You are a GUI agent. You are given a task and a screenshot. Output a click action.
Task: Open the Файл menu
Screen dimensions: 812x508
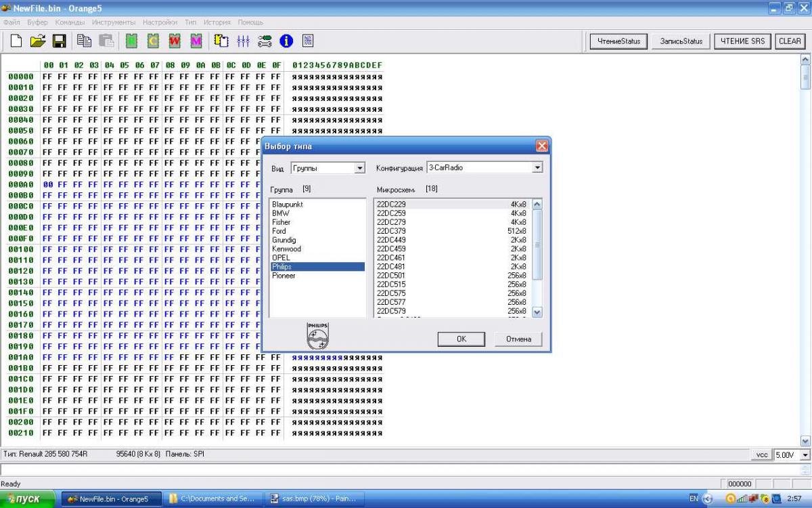[12, 22]
